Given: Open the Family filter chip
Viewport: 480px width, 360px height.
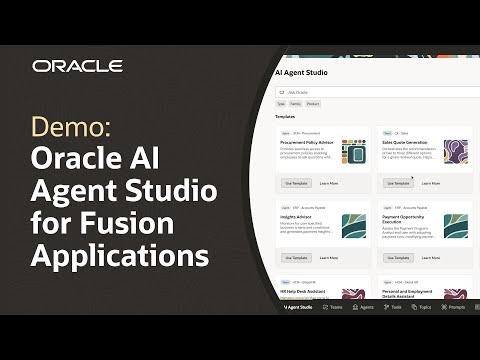Looking at the screenshot, I should click(295, 104).
